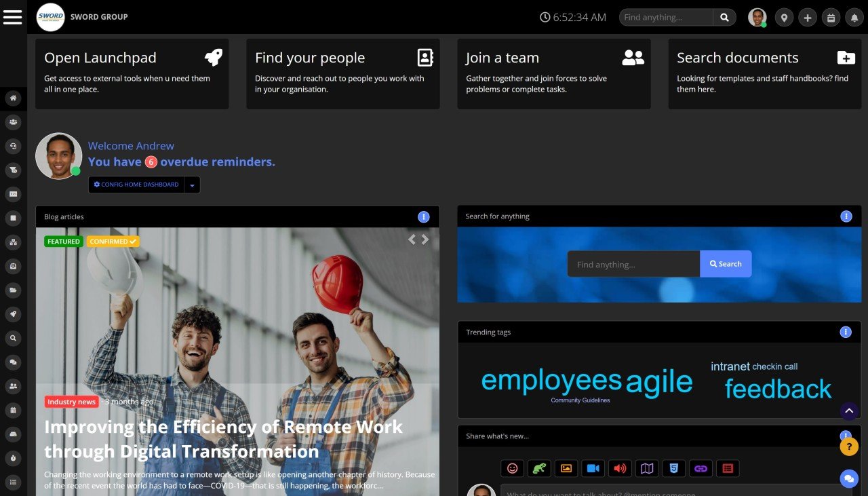Click the left chevron on the blog carousel
This screenshot has width=868, height=496.
[411, 239]
